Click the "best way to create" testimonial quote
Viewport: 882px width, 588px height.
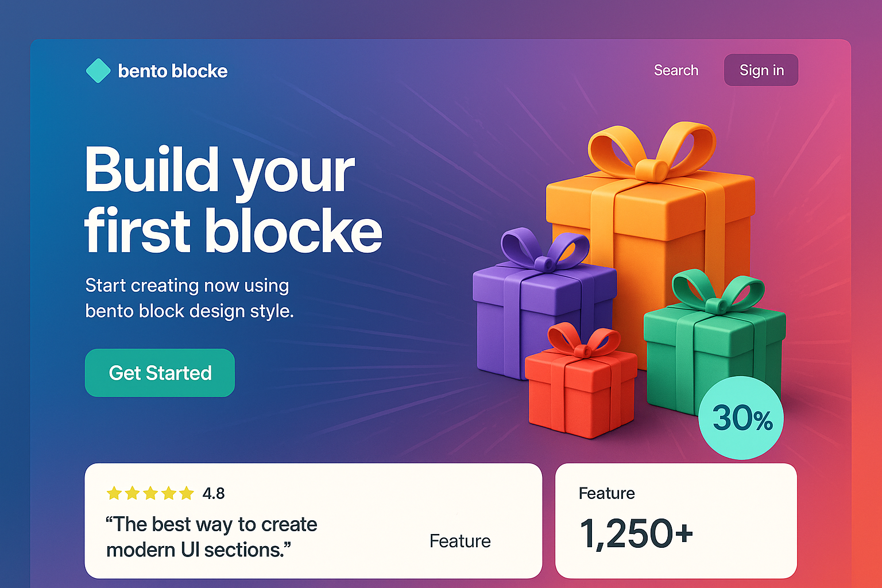211,537
